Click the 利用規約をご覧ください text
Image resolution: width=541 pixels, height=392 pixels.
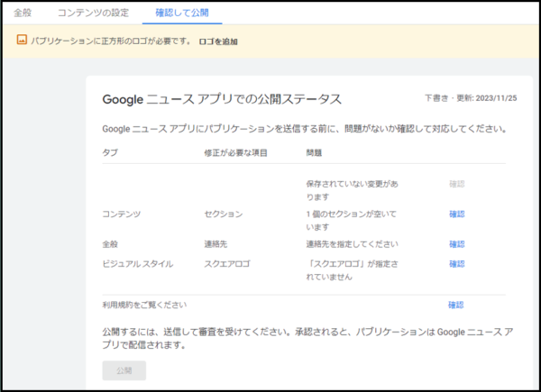(144, 305)
